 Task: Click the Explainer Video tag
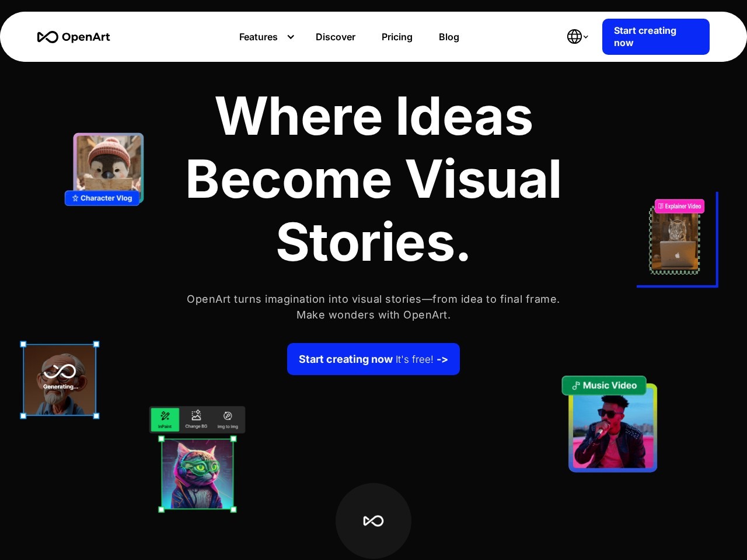pos(679,206)
